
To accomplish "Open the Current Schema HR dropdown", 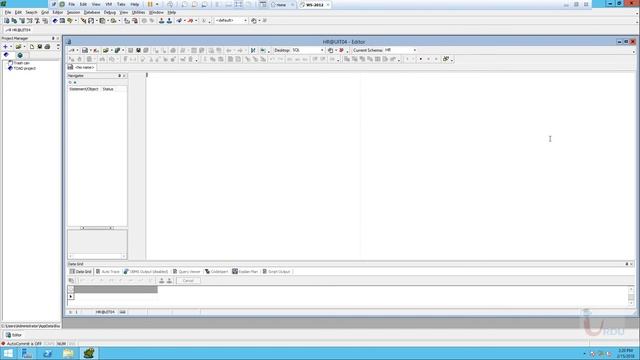I will [x=415, y=50].
